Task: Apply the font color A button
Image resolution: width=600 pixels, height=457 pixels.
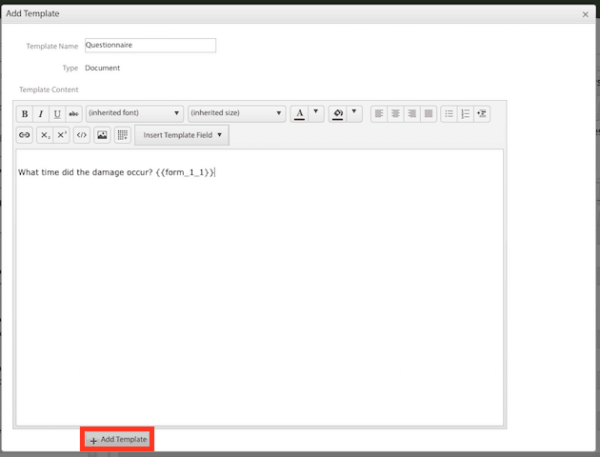Action: click(300, 114)
